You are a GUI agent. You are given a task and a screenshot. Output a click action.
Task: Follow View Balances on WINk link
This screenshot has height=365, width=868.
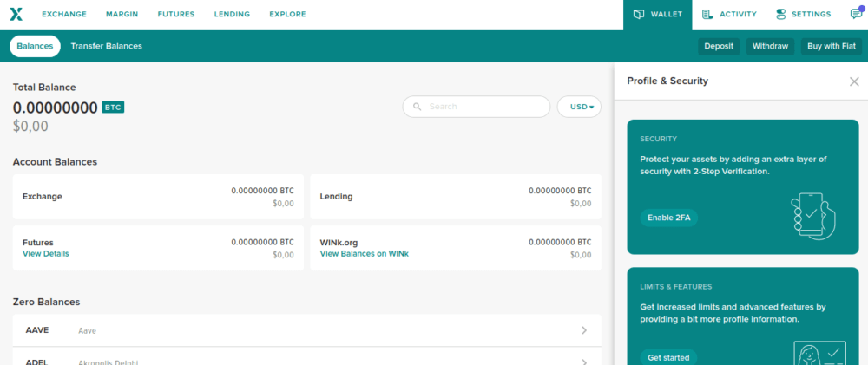tap(364, 254)
